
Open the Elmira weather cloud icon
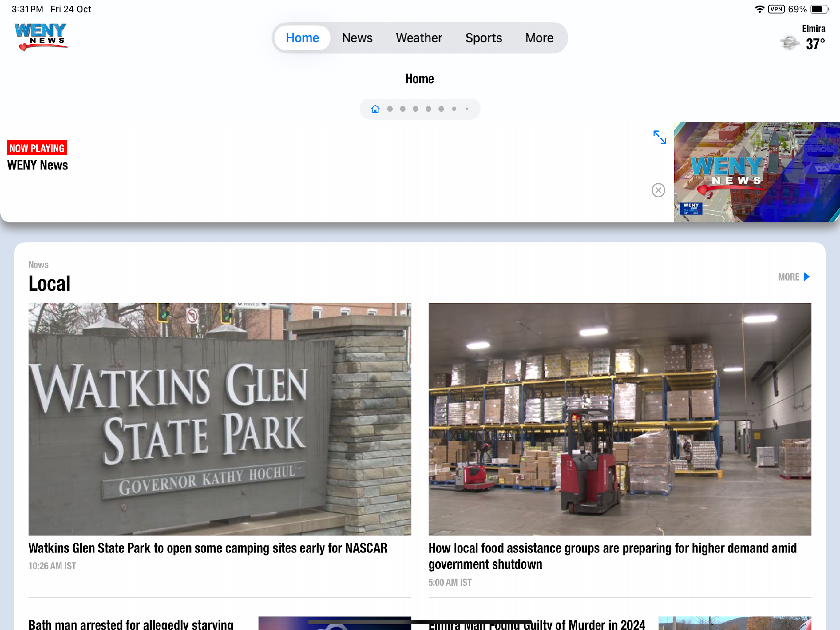[x=790, y=42]
